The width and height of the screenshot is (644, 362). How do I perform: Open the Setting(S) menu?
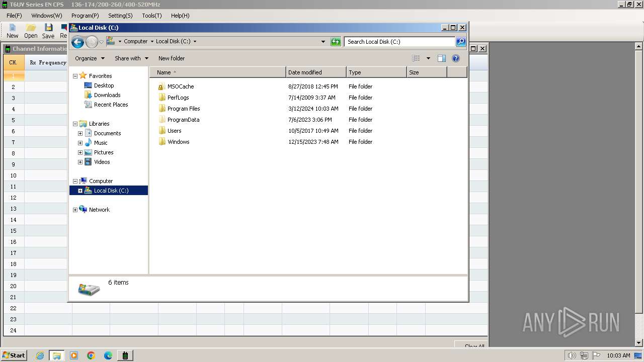[x=121, y=16]
